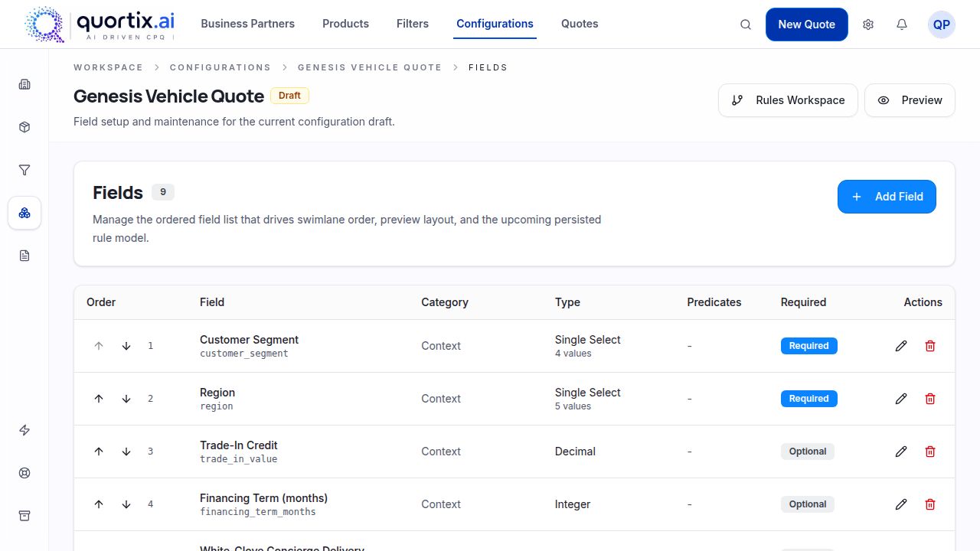The width and height of the screenshot is (980, 551).
Task: Click the '4 values' text under Single Select
Action: (573, 354)
